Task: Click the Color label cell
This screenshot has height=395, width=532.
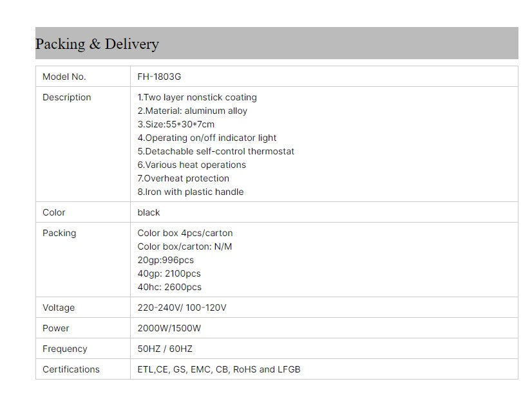Action: coord(83,212)
